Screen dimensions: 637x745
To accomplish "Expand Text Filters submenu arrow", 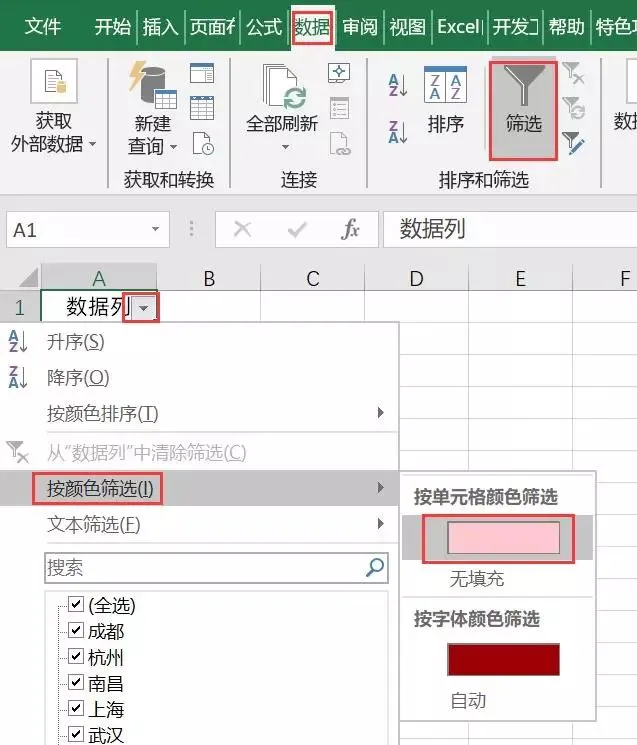I will click(x=380, y=524).
